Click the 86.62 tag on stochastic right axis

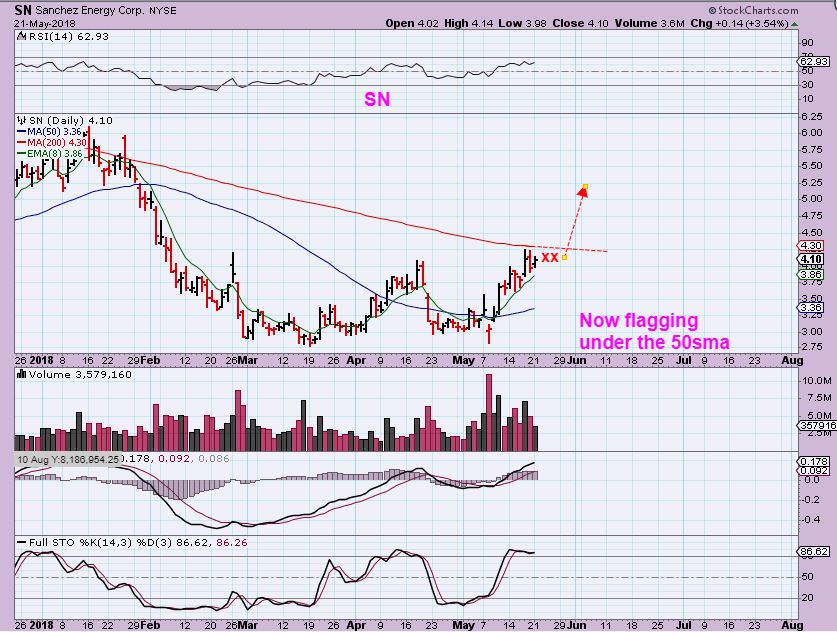coord(814,551)
